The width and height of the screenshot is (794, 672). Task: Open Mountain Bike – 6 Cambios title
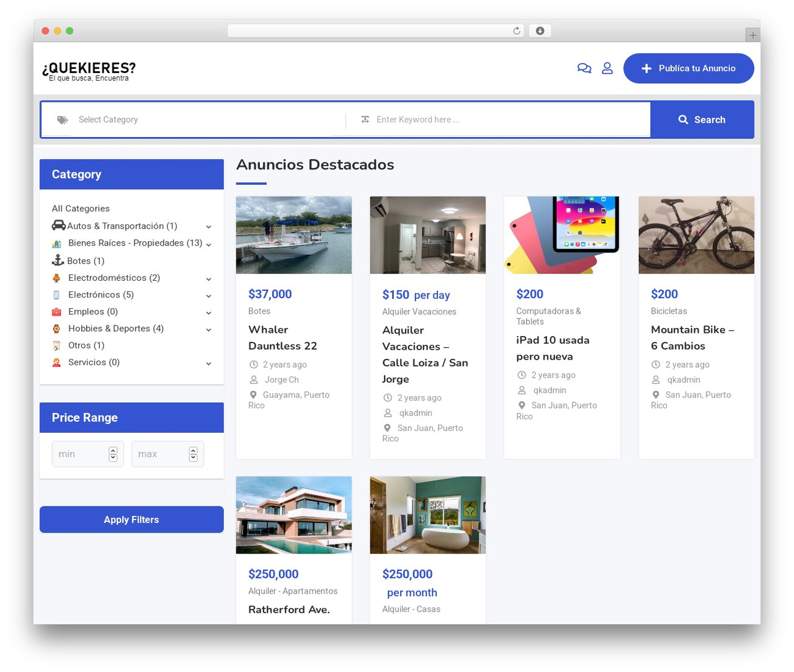692,338
